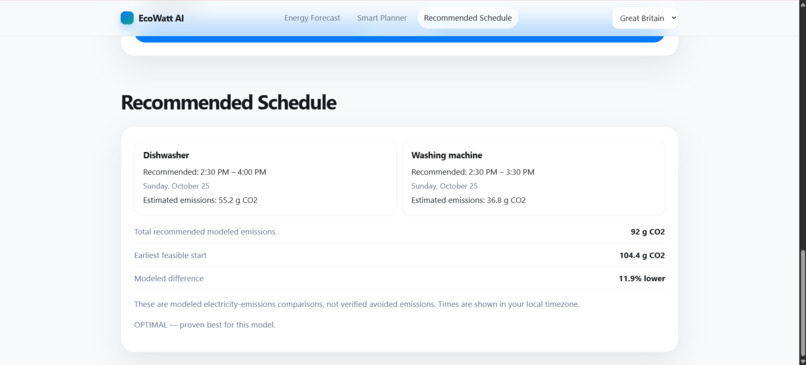Image resolution: width=806 pixels, height=365 pixels.
Task: Select the Washing machine card title
Action: coord(447,155)
